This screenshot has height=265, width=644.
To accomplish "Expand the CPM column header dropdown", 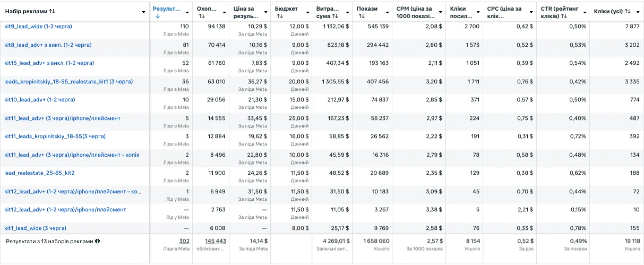I will [x=440, y=12].
